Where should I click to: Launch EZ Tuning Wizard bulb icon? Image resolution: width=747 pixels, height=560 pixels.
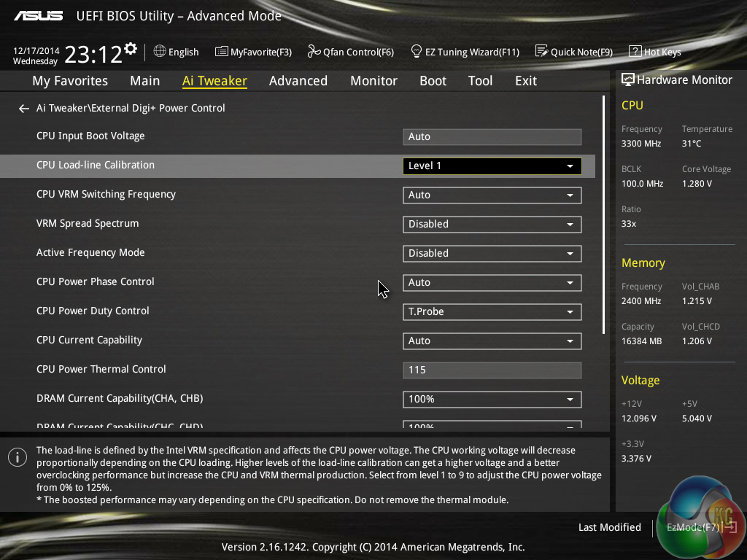click(x=417, y=52)
